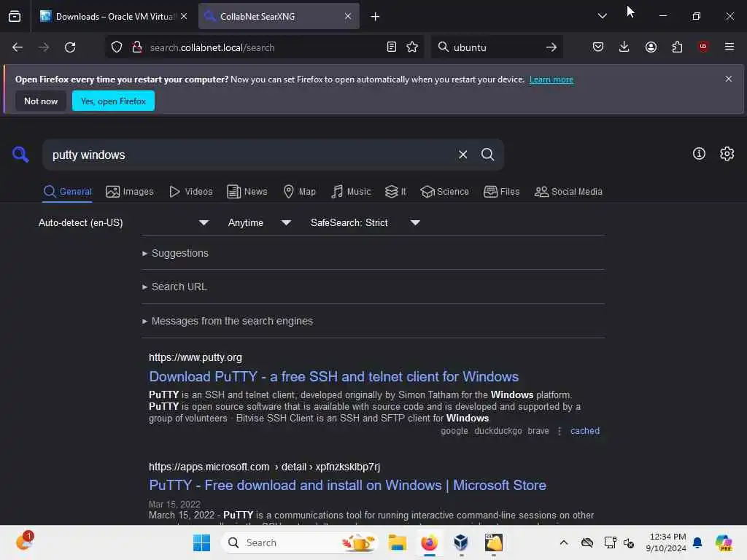Open PuTTY Microsoft Store result link
The width and height of the screenshot is (747, 560).
[347, 485]
